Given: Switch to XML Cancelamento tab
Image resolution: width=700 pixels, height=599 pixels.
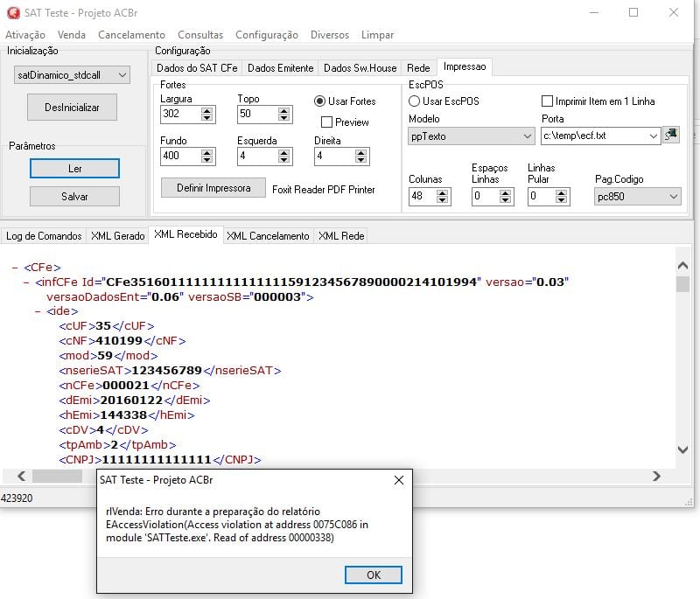Looking at the screenshot, I should pos(268,236).
